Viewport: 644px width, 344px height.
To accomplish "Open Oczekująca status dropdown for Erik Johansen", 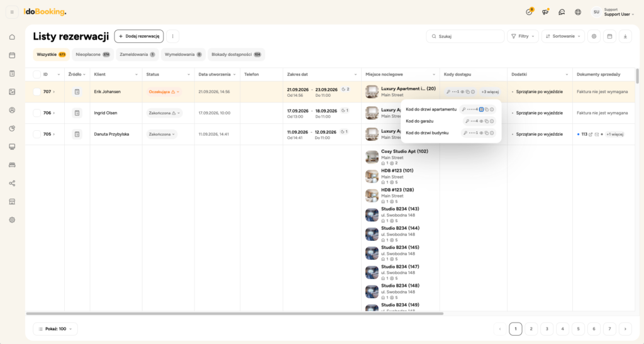I will [164, 92].
